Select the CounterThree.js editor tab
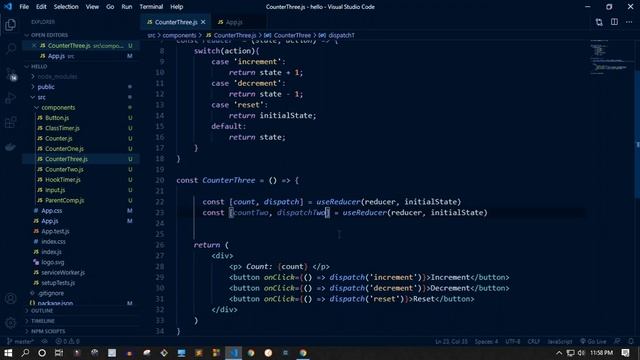640x360 pixels. click(176, 22)
